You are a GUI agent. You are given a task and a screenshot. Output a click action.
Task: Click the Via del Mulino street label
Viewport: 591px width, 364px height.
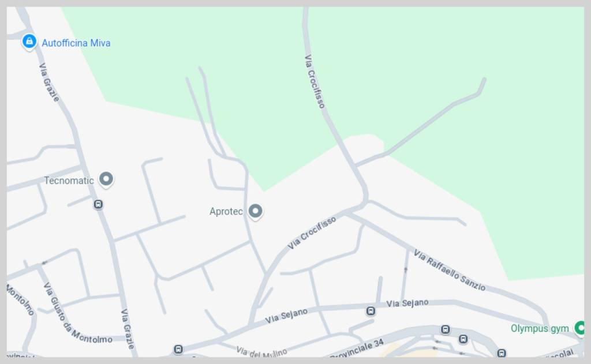click(261, 352)
